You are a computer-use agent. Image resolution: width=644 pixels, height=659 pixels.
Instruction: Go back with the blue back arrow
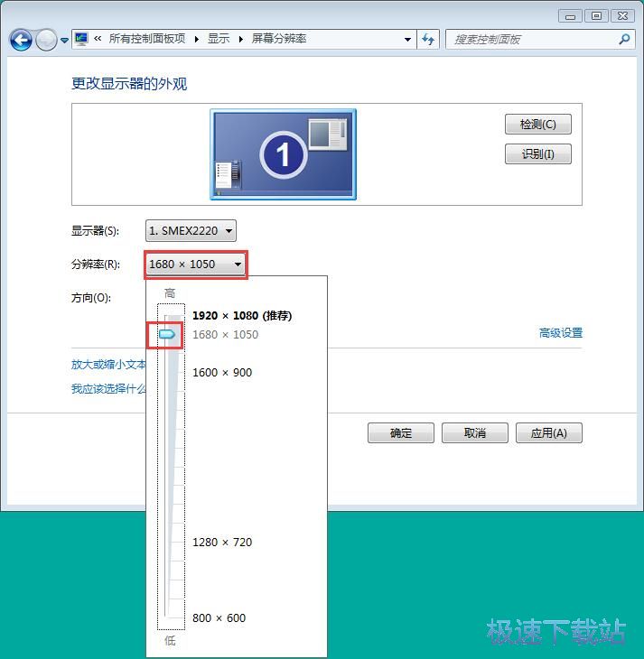(21, 41)
